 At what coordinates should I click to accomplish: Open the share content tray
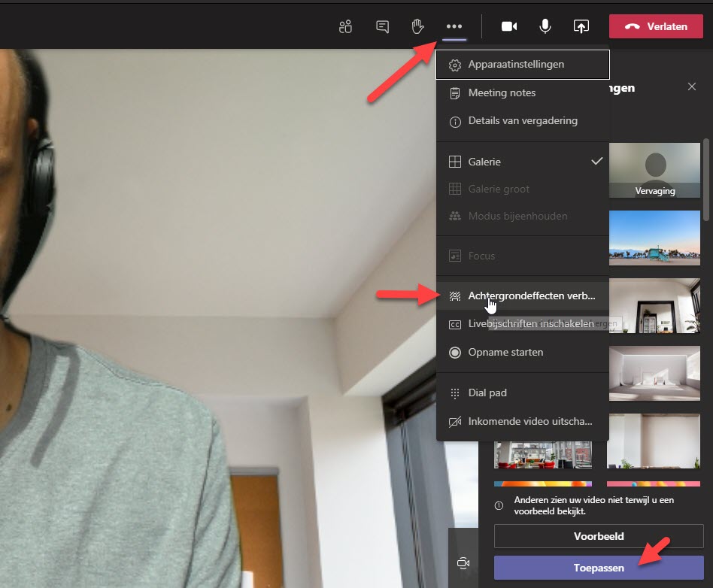click(581, 26)
